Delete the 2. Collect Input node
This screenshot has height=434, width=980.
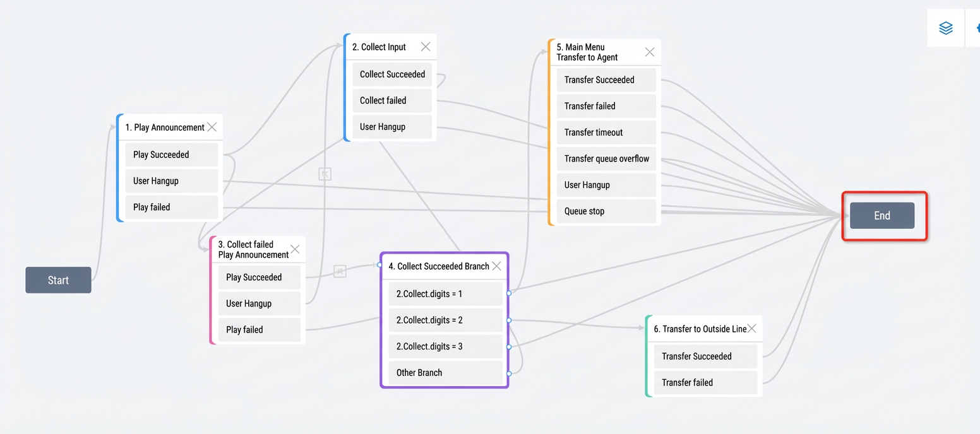click(x=426, y=47)
